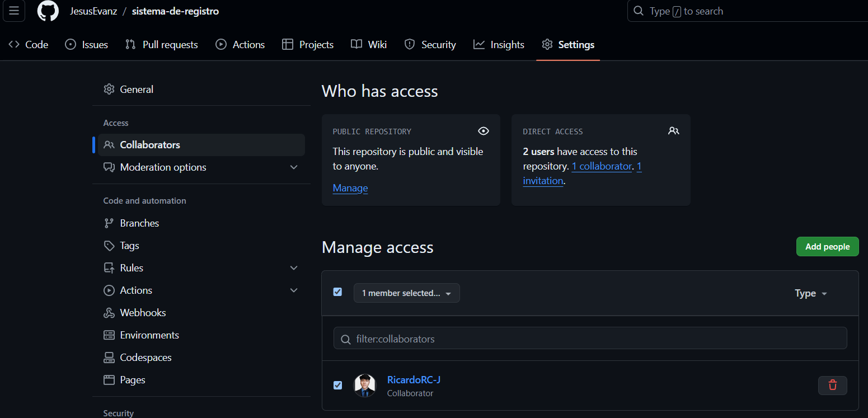Switch to the Insights tab
This screenshot has width=868, height=418.
point(499,45)
